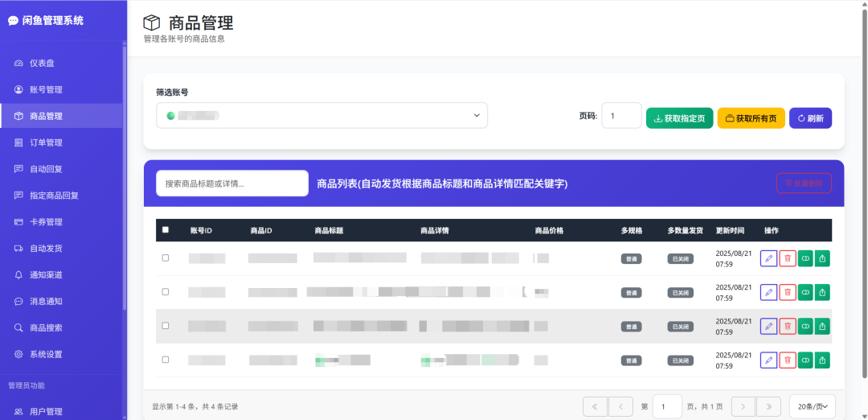868x420 pixels.
Task: Delete the second product row via trash icon
Action: point(787,293)
